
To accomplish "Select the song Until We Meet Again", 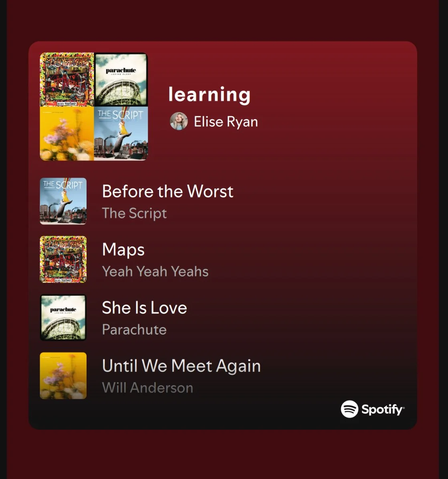I will (x=182, y=366).
